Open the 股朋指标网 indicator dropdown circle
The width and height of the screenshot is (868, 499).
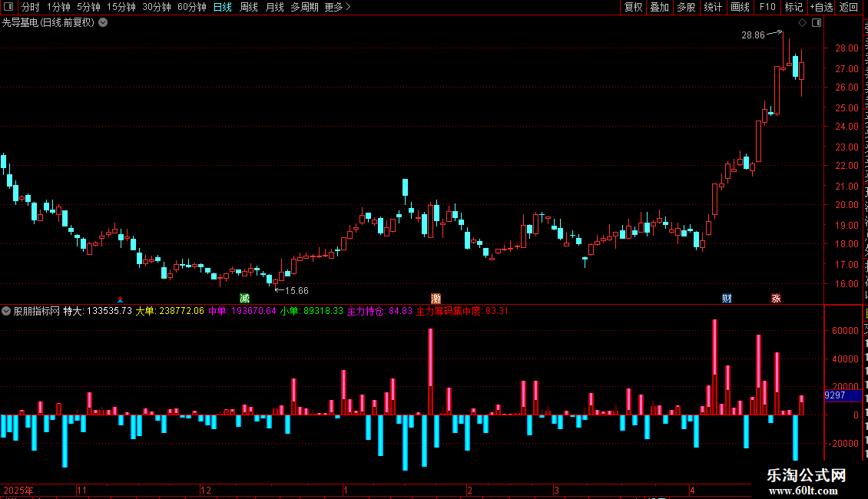[6, 311]
